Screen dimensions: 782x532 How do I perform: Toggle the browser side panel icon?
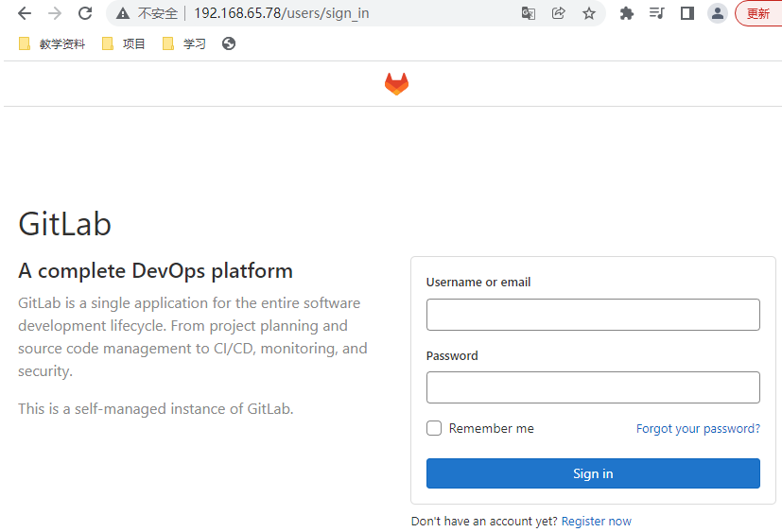[x=687, y=13]
